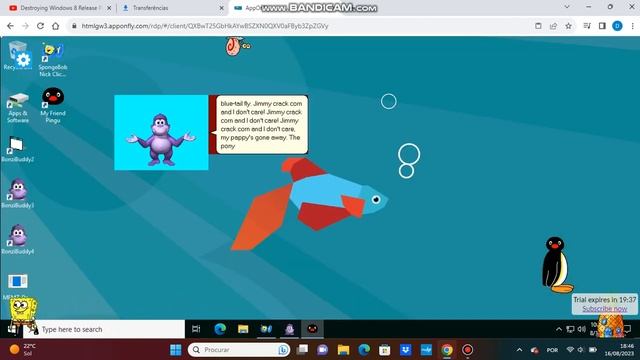The height and width of the screenshot is (360, 640).
Task: Click the Subscribe now trial link
Action: [604, 309]
